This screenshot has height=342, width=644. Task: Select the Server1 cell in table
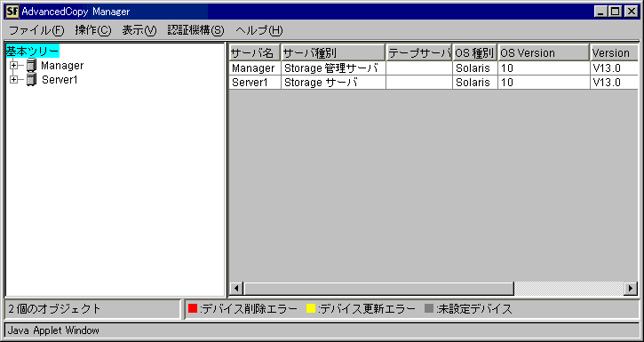point(255,82)
